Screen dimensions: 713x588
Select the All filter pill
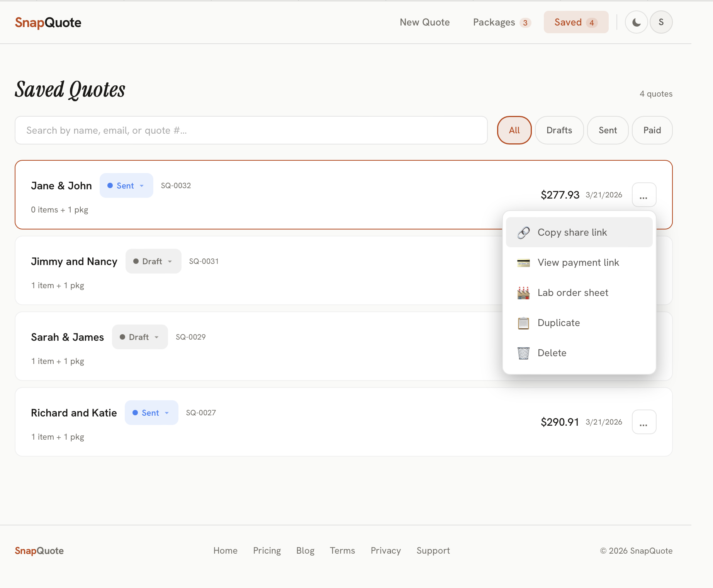[x=514, y=130]
